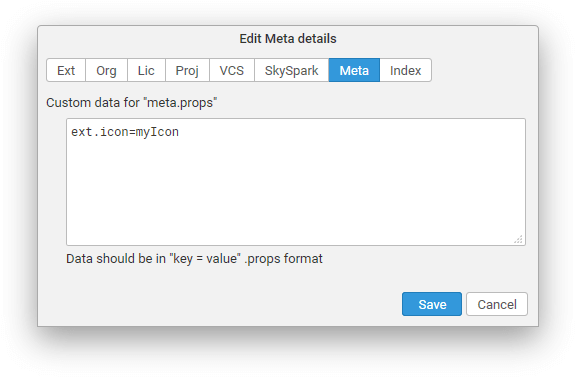The width and height of the screenshot is (577, 377).
Task: Click the words "Custom data for" in the label
Action: (93, 103)
